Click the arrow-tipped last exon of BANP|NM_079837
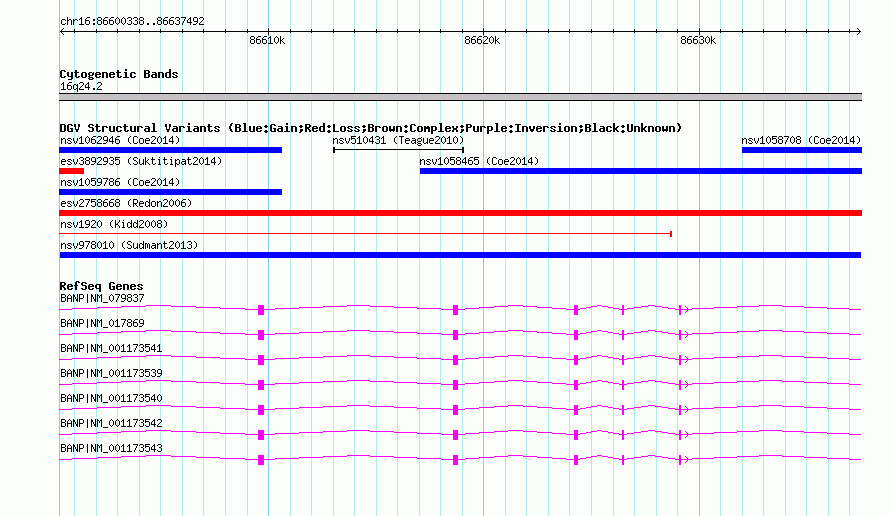 coord(683,309)
